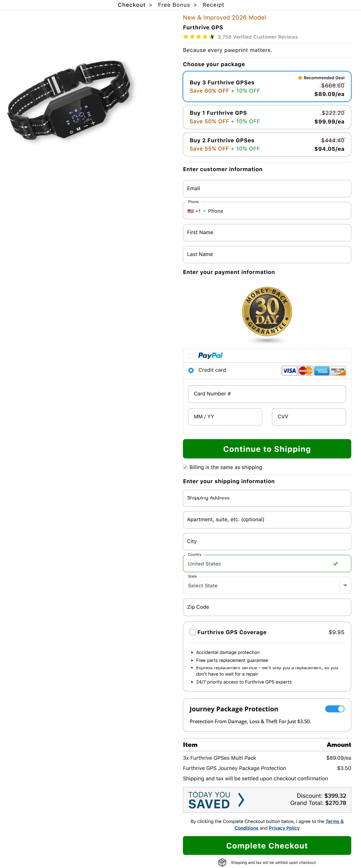Go to the Free Bonus step

tap(174, 5)
